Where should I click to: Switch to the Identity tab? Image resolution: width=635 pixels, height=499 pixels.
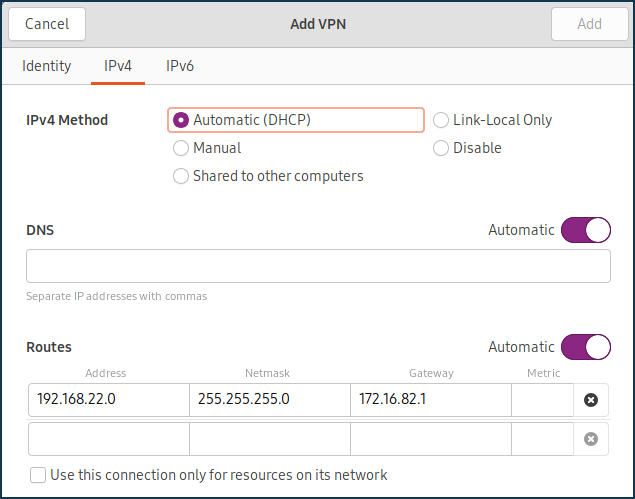47,66
